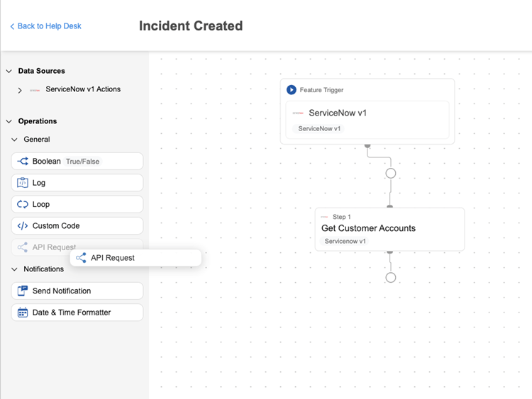This screenshot has width=532, height=399.
Task: Click the dragged API Request card icon
Action: click(81, 258)
